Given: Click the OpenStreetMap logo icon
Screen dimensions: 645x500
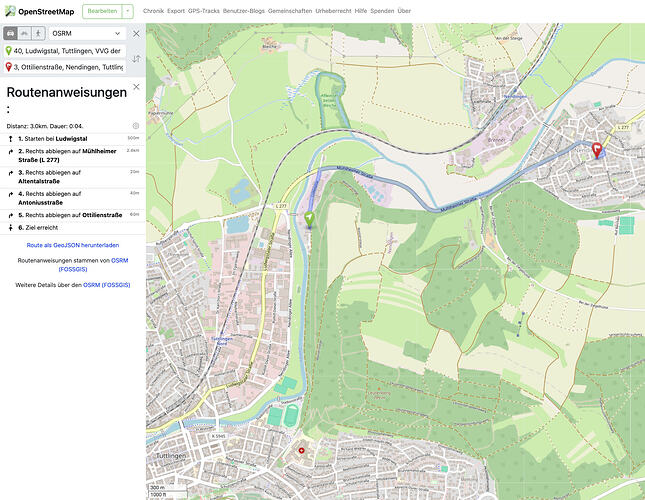Looking at the screenshot, I should pyautogui.click(x=10, y=11).
